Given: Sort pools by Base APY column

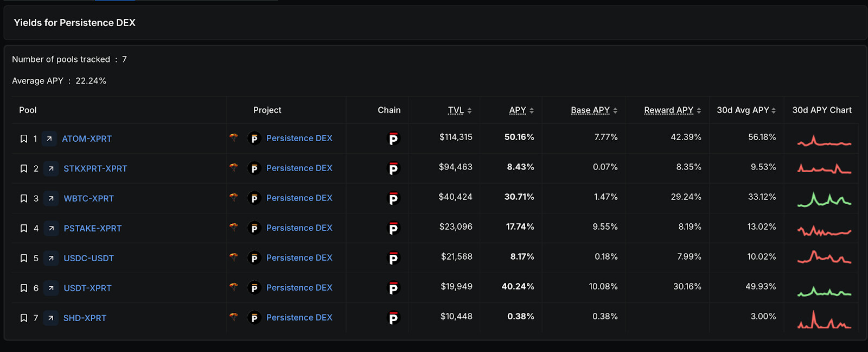Looking at the screenshot, I should (x=594, y=110).
